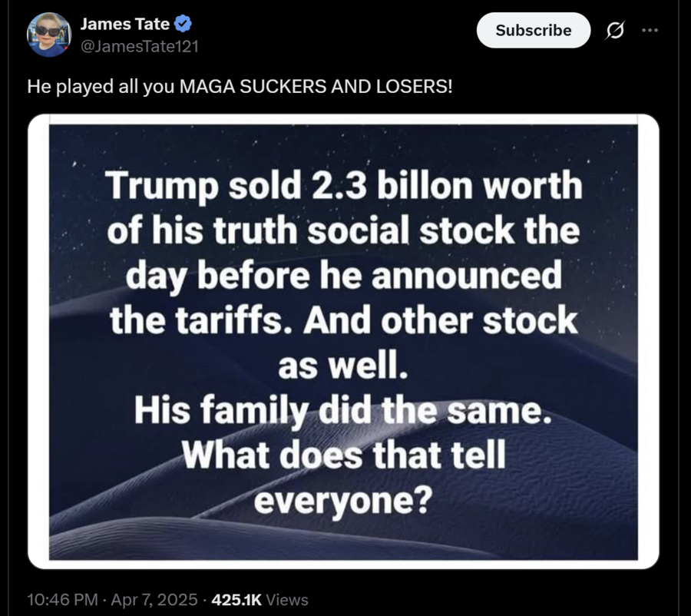The width and height of the screenshot is (691, 616).
Task: Click the James Tate display name
Action: [x=125, y=24]
